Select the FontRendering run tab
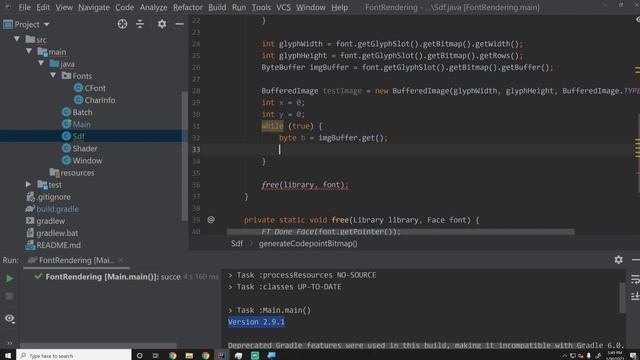The height and width of the screenshot is (360, 640). 76,260
